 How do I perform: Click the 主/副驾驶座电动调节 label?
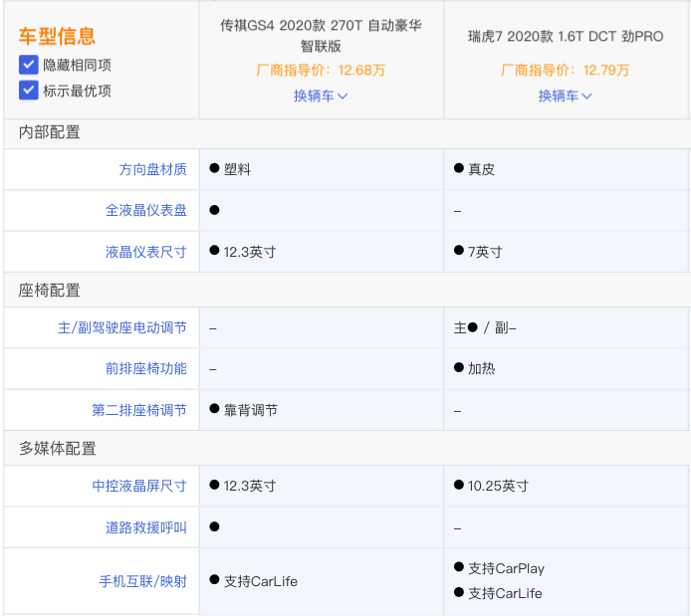click(x=122, y=327)
